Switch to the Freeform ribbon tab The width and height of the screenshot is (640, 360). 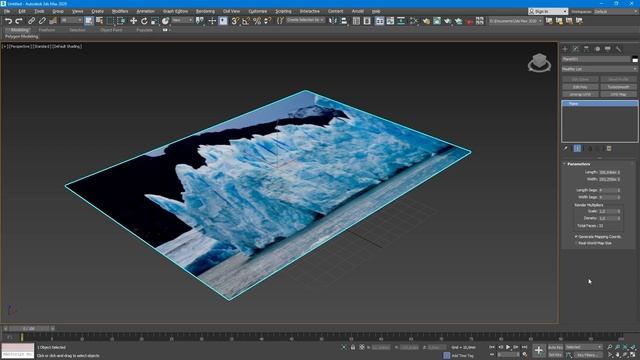47,30
